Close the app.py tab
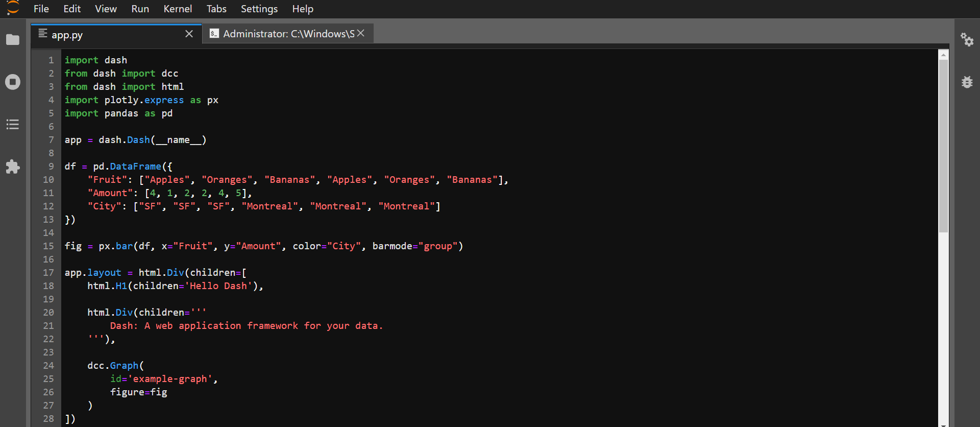Screen dimensions: 980x427 [x=189, y=34]
